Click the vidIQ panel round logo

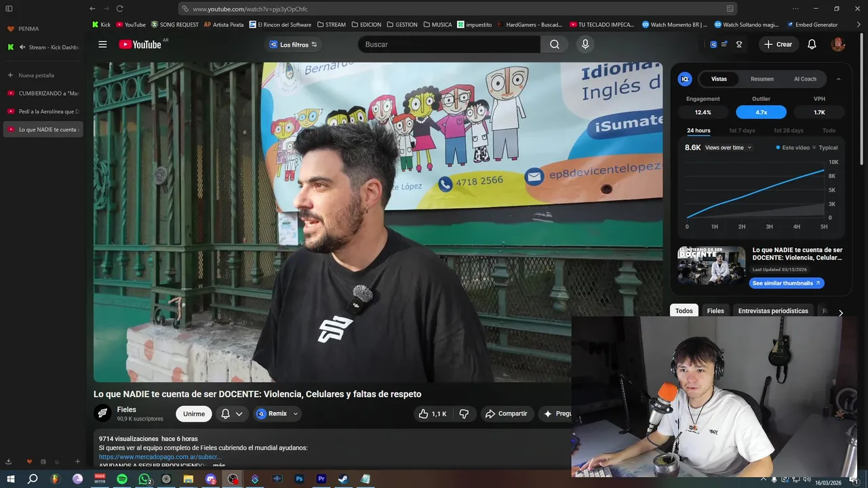coord(685,79)
